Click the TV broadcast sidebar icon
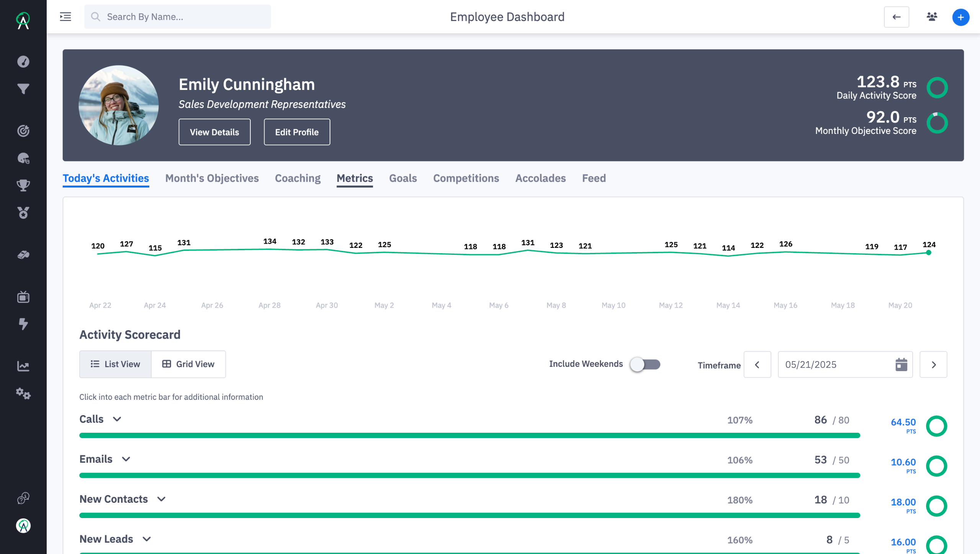The height and width of the screenshot is (554, 980). tap(23, 297)
